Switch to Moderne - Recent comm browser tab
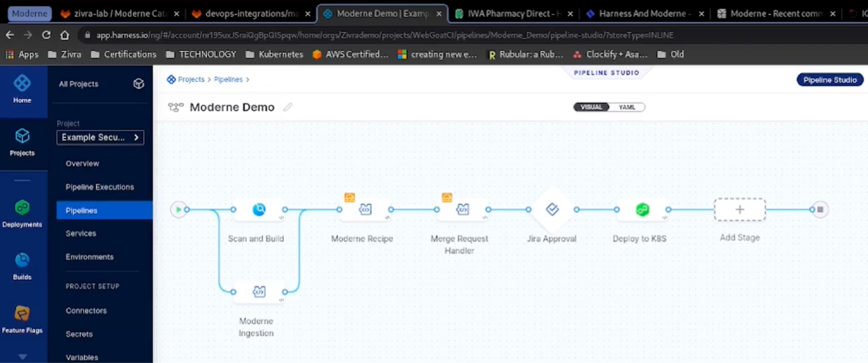This screenshot has width=868, height=363. 776,14
